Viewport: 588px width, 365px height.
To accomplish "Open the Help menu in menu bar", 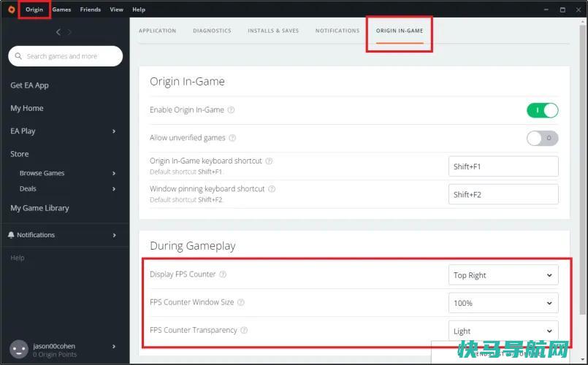I will pos(139,9).
